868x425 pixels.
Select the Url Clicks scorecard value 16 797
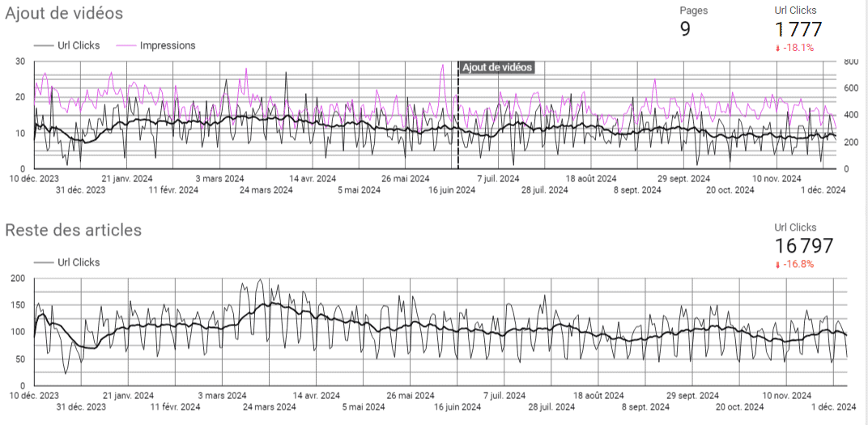(x=804, y=246)
